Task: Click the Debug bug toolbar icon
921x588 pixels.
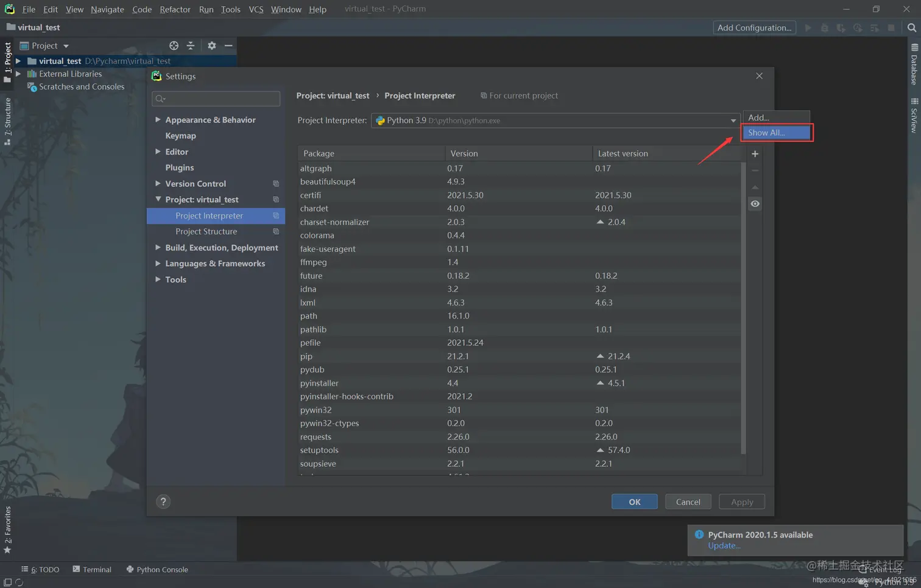Action: click(825, 27)
